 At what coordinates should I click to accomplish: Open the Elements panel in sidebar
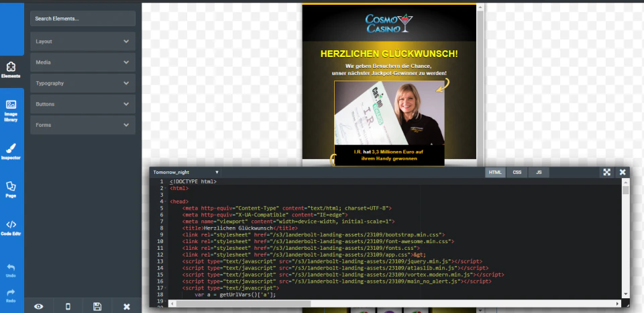click(x=11, y=69)
